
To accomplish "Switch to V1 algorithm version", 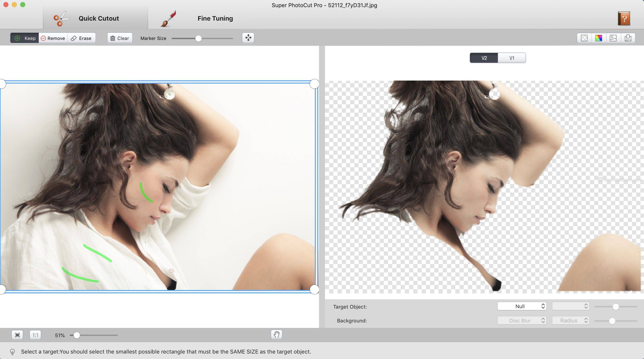I will pos(511,58).
